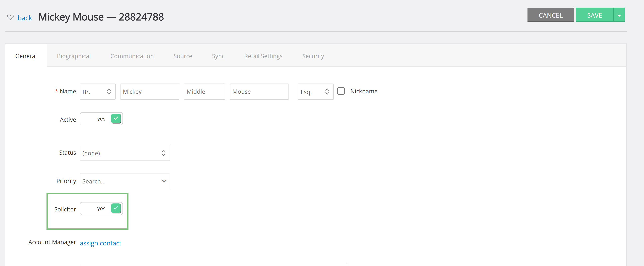Click the heart favorite icon
Viewport: 644px width, 266px height.
point(10,17)
